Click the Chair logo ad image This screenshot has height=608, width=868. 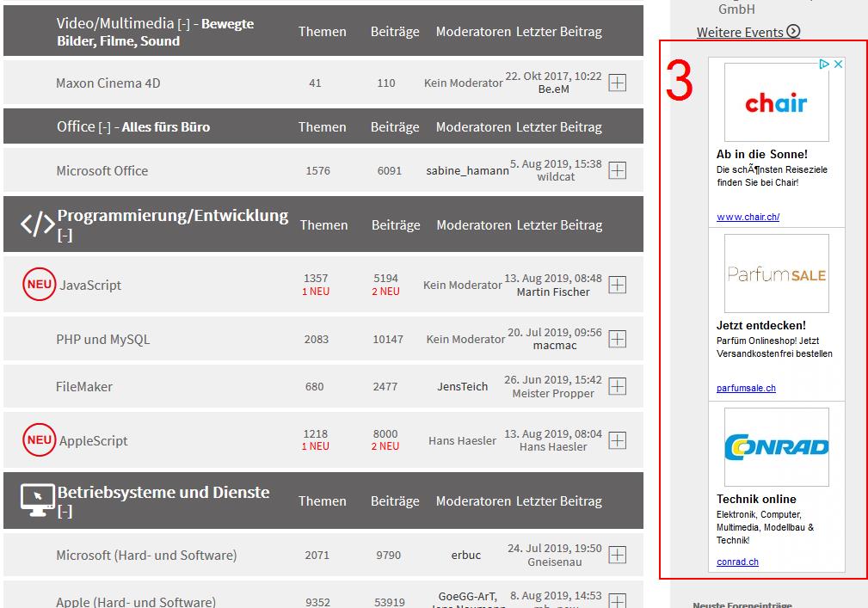777,102
